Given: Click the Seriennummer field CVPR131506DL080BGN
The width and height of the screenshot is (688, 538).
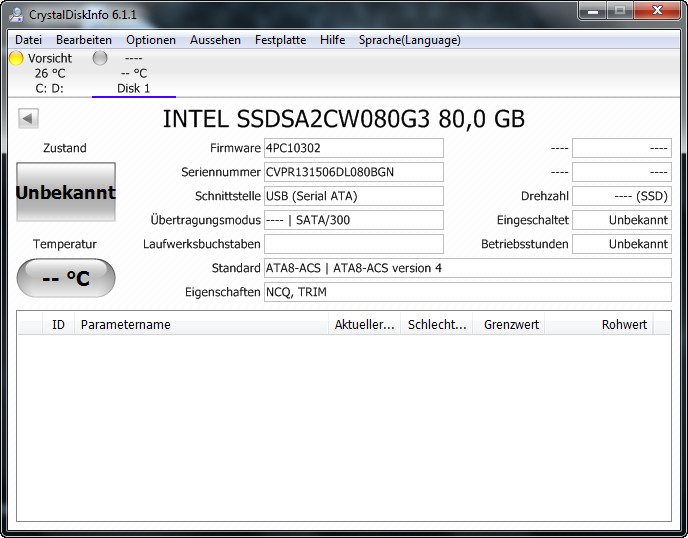Looking at the screenshot, I should coord(354,172).
